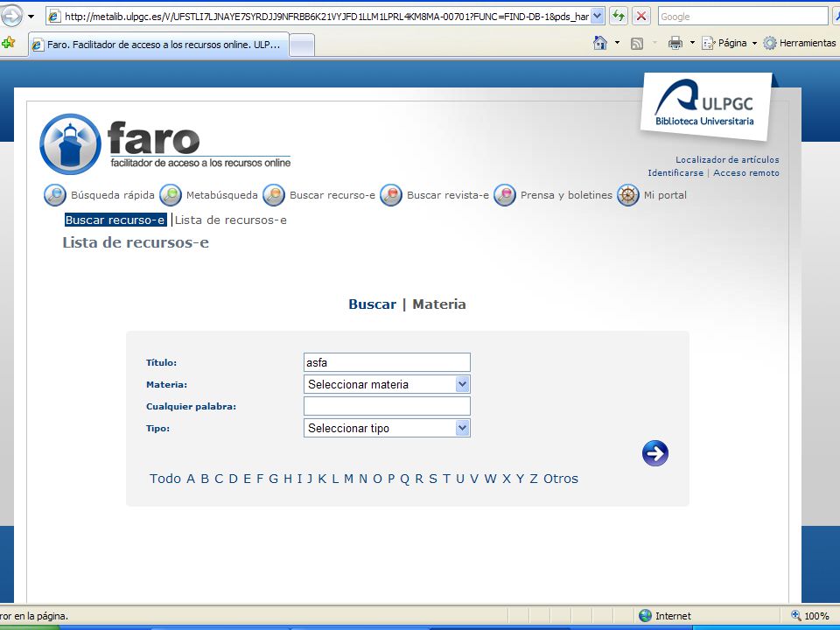Click the favorites star icon
Image resolution: width=840 pixels, height=630 pixels.
point(8,43)
